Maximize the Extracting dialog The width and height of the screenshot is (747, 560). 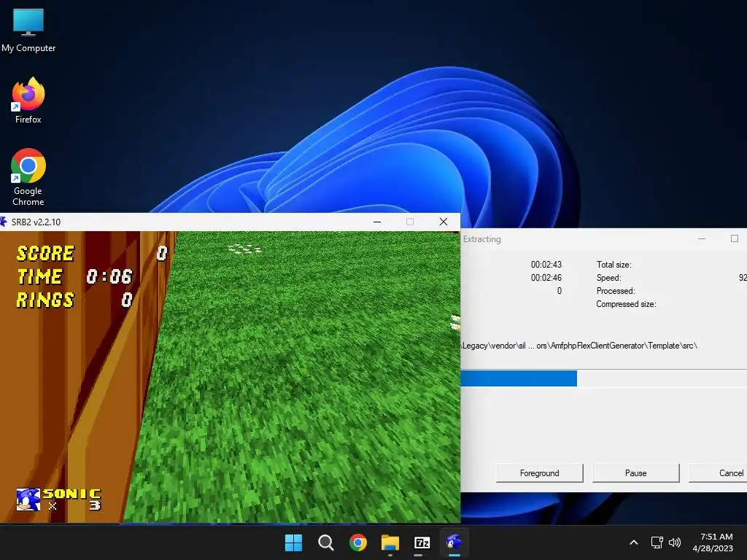[734, 238]
